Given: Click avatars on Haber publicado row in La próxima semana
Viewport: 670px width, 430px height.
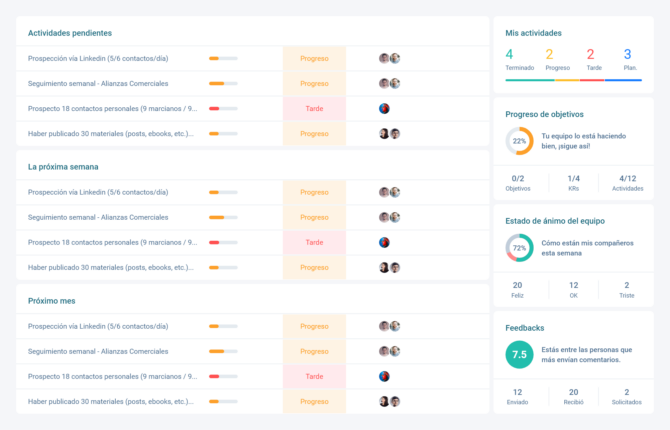Looking at the screenshot, I should pos(389,267).
